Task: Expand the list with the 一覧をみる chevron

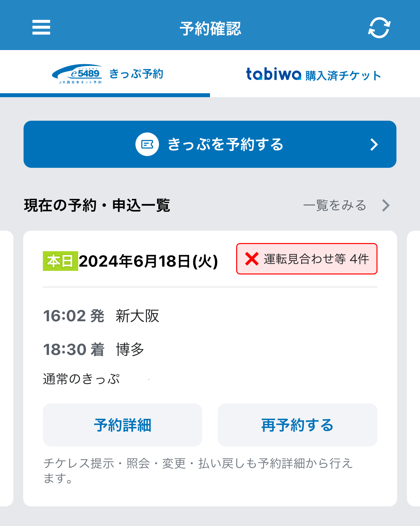Action: (x=386, y=205)
